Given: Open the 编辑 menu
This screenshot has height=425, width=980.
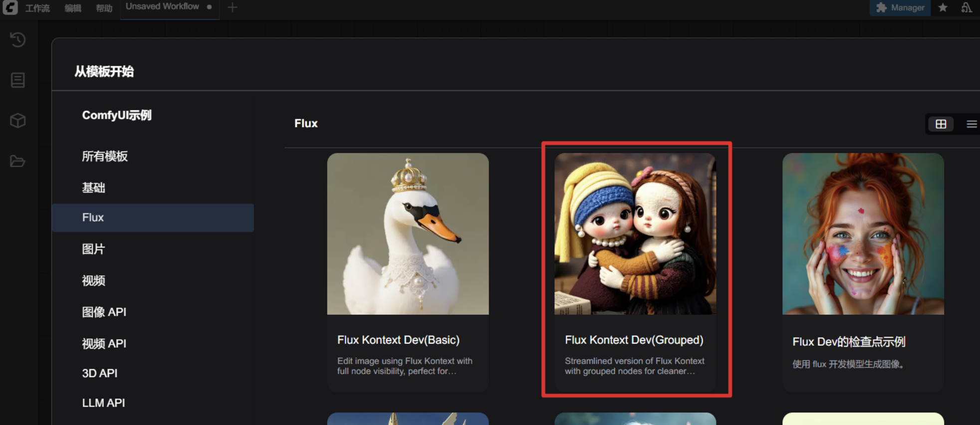Looking at the screenshot, I should (73, 8).
